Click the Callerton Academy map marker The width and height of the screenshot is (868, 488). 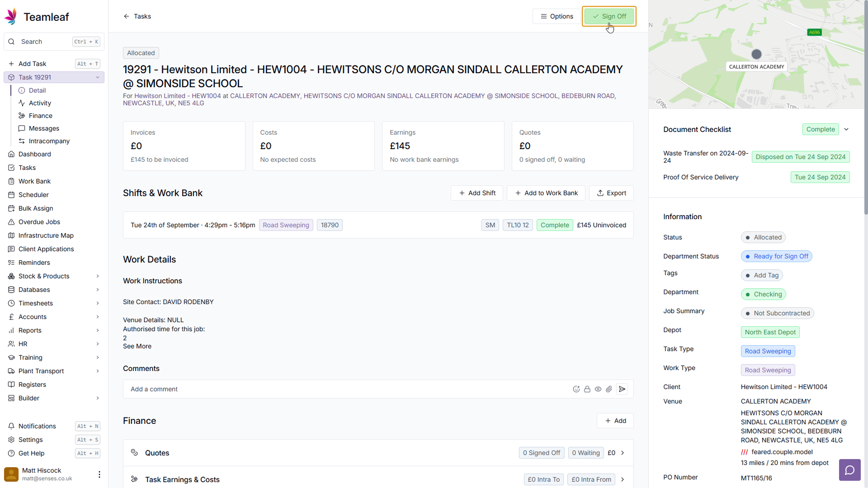pyautogui.click(x=756, y=54)
